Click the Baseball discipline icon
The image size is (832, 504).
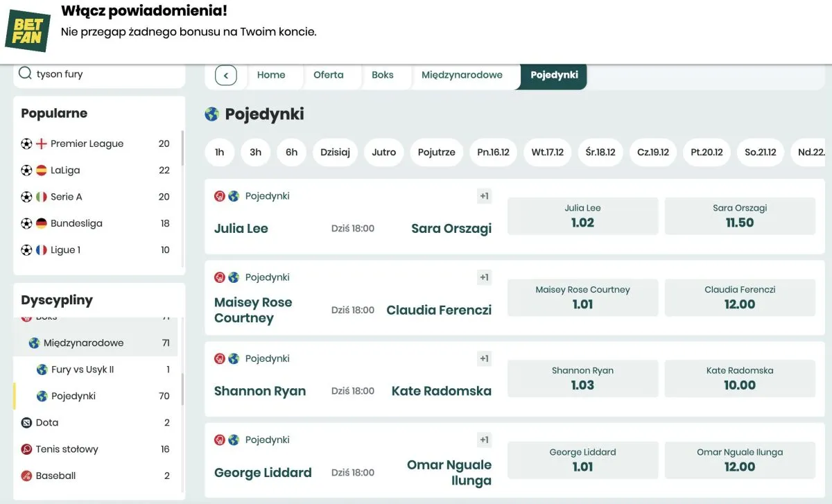(26, 476)
